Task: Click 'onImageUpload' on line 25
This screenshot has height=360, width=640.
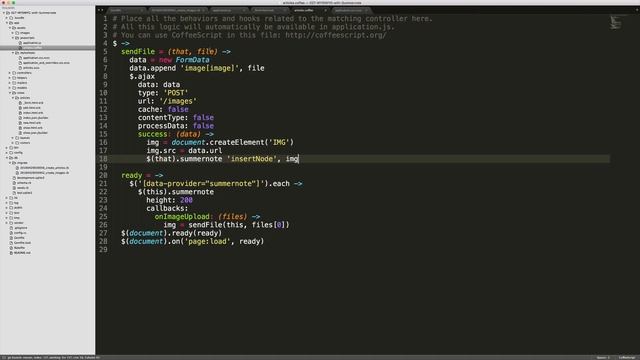Action: point(182,216)
